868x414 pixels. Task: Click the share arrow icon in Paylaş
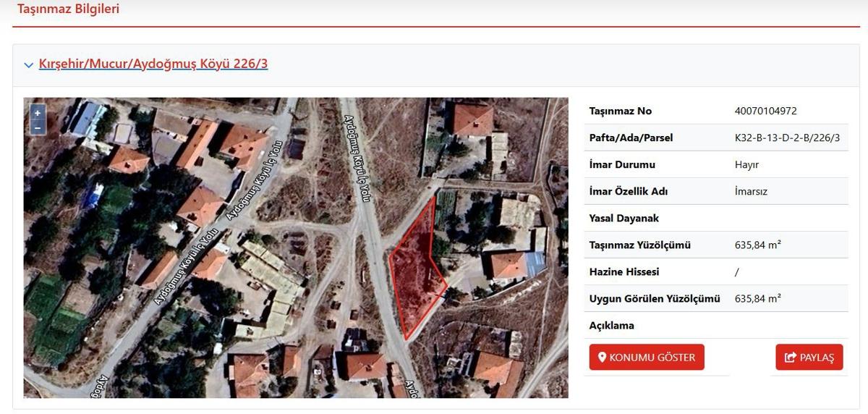[790, 358]
